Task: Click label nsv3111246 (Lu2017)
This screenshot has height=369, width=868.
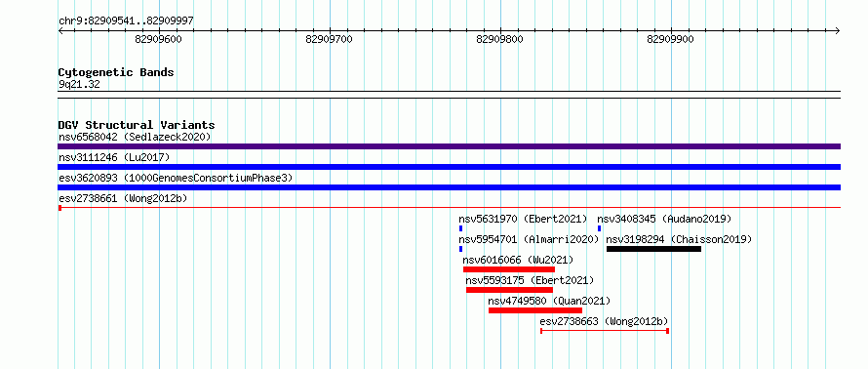Action: [114, 157]
